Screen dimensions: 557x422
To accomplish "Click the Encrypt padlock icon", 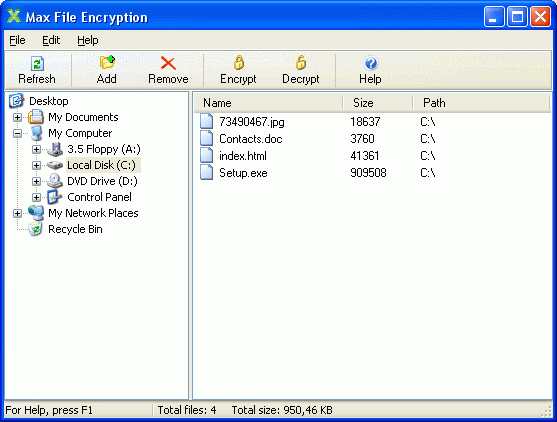I will pyautogui.click(x=239, y=62).
